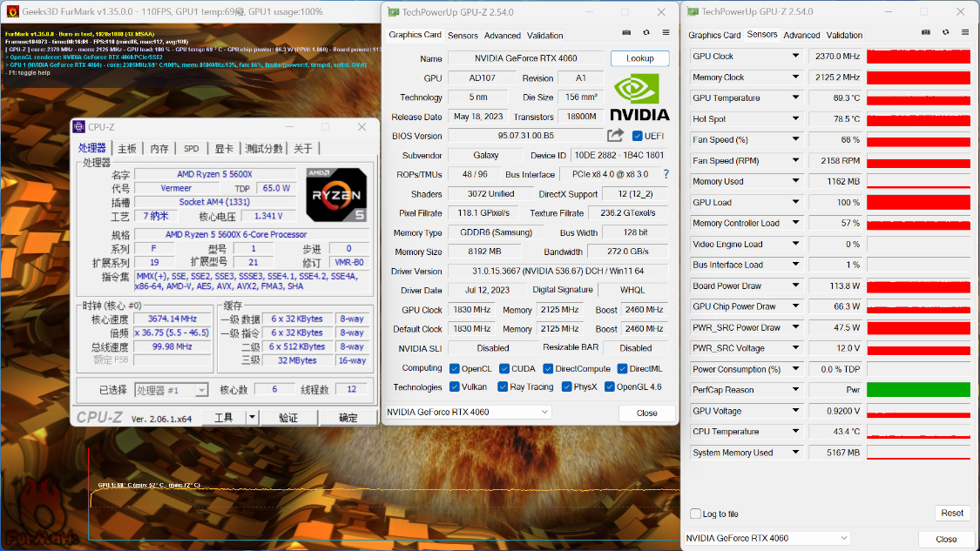The height and width of the screenshot is (551, 980).
Task: Click the 验证 button in CPU-Z
Action: click(288, 417)
